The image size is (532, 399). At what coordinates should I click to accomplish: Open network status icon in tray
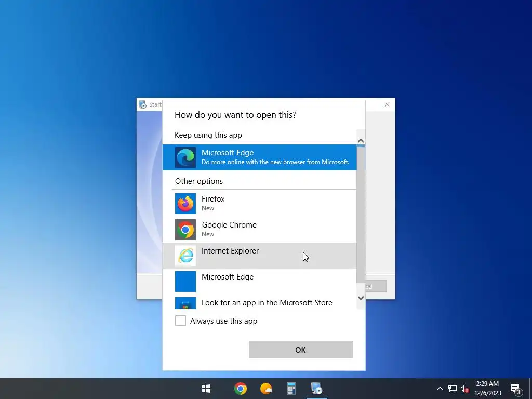click(453, 389)
